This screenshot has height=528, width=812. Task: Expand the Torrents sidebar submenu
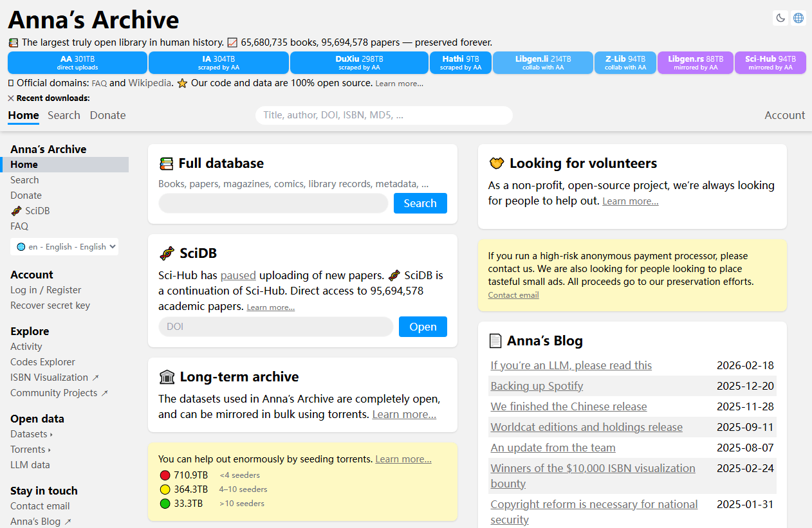click(30, 450)
